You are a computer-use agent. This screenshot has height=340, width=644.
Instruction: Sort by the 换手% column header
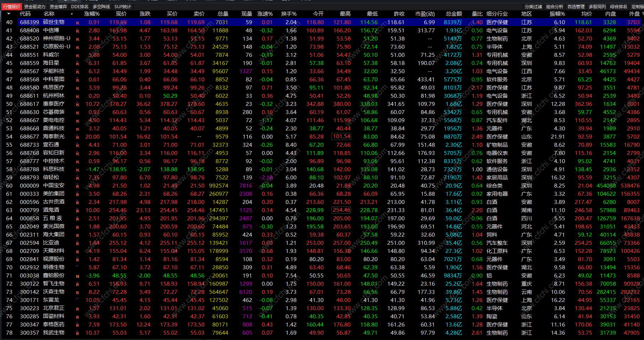pyautogui.click(x=289, y=14)
